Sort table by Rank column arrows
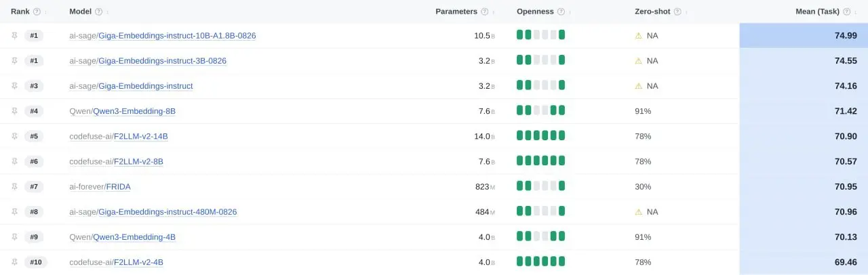 click(45, 12)
